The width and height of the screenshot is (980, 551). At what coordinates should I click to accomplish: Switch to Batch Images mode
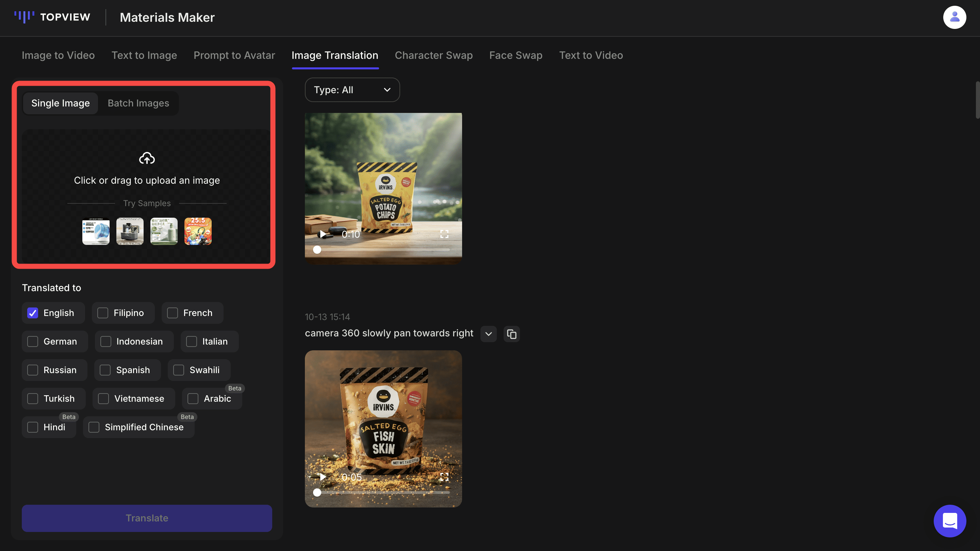pyautogui.click(x=138, y=103)
